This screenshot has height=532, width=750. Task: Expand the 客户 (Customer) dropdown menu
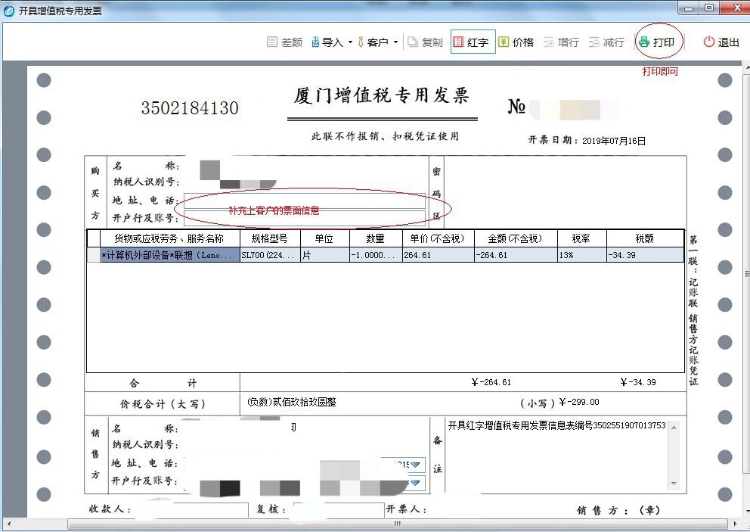375,43
